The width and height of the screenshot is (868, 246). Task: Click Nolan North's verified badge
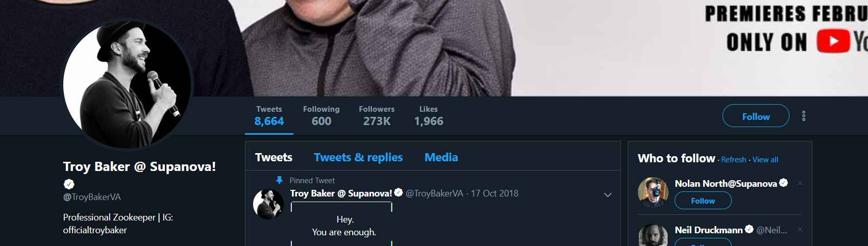783,183
